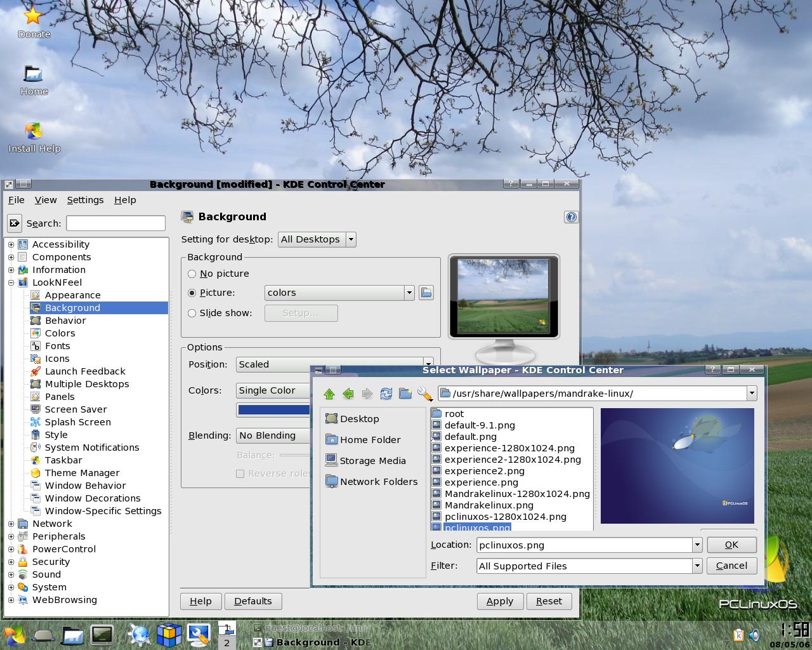
Task: Click the Reset button
Action: tap(549, 601)
